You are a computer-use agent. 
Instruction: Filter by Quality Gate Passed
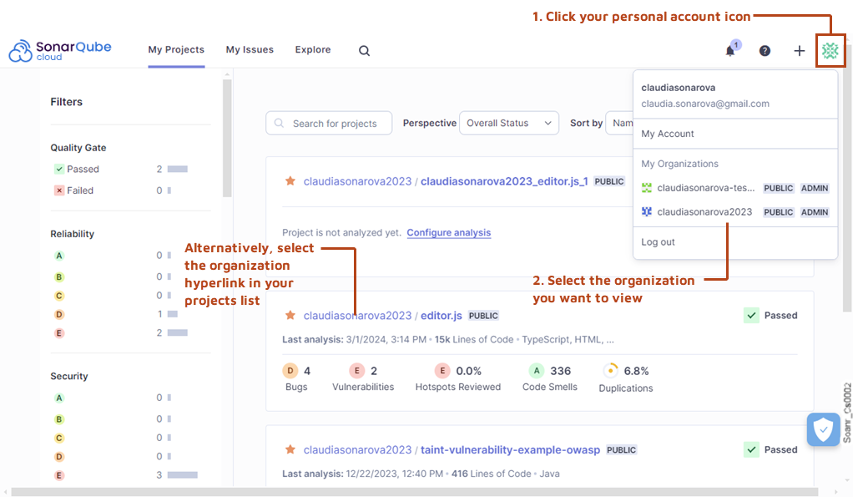[121, 169]
